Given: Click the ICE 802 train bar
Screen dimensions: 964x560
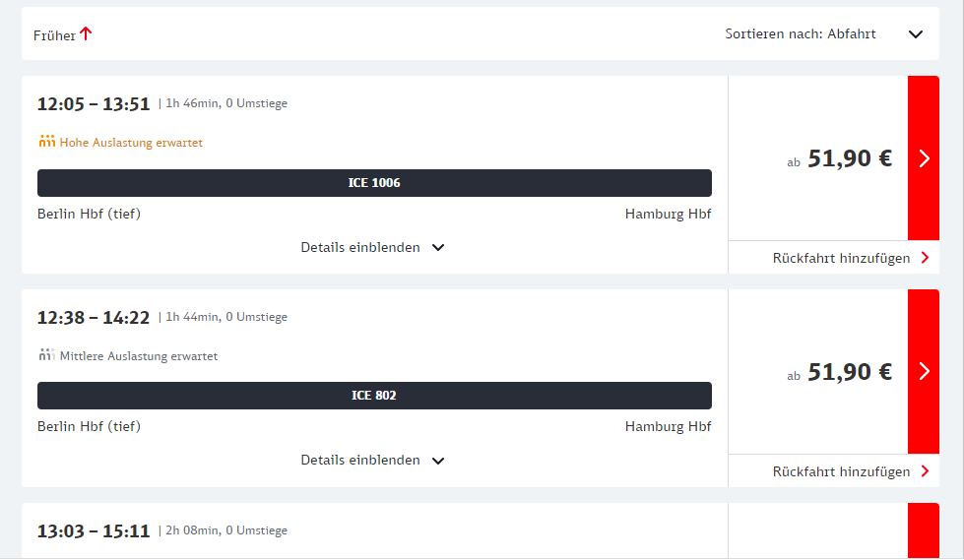Looking at the screenshot, I should [374, 396].
